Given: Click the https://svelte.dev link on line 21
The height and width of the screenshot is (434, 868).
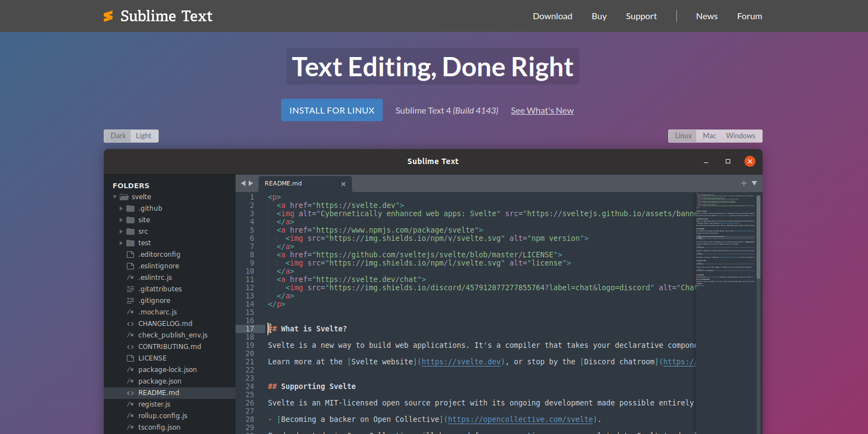Looking at the screenshot, I should tap(461, 362).
